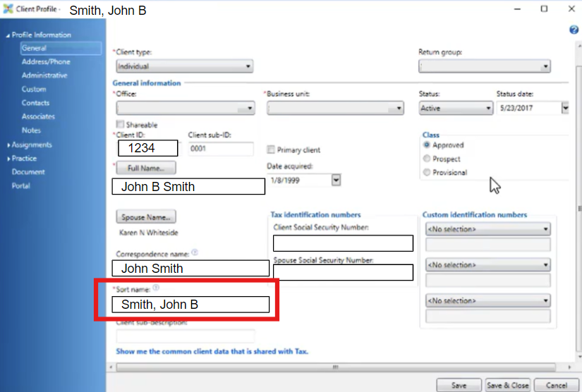Viewport: 582px width, 392px height.
Task: Toggle the Shareable checkbox
Action: [x=120, y=124]
